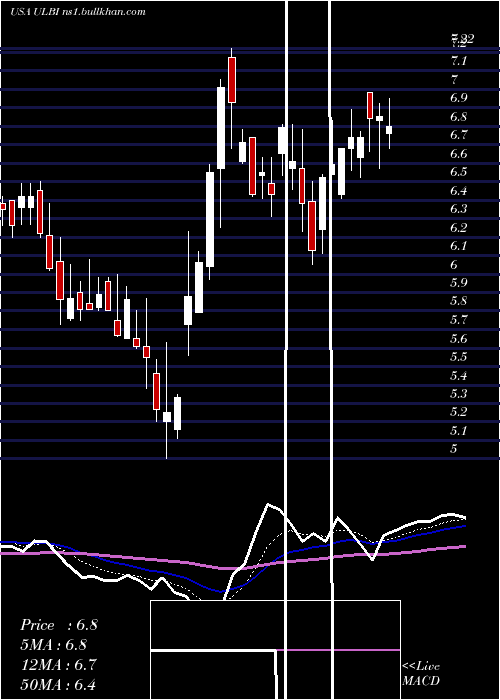This screenshot has height=700, width=500.
Task: Select the 5.3 price axis label
Action: point(459,394)
